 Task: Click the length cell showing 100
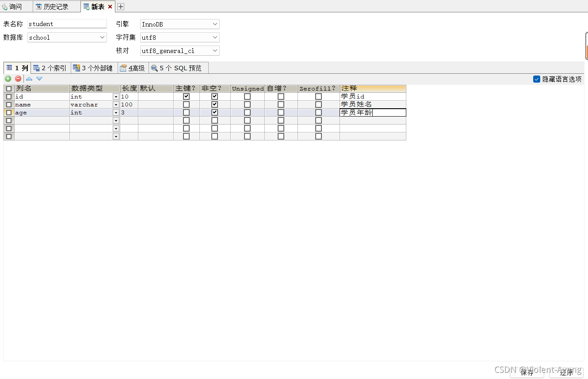(x=129, y=104)
